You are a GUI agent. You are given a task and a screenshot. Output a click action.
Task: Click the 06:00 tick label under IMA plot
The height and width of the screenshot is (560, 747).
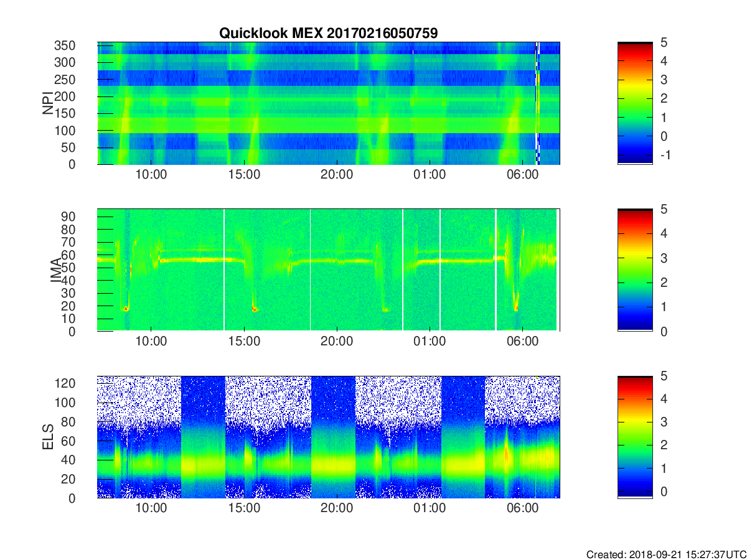pos(522,342)
